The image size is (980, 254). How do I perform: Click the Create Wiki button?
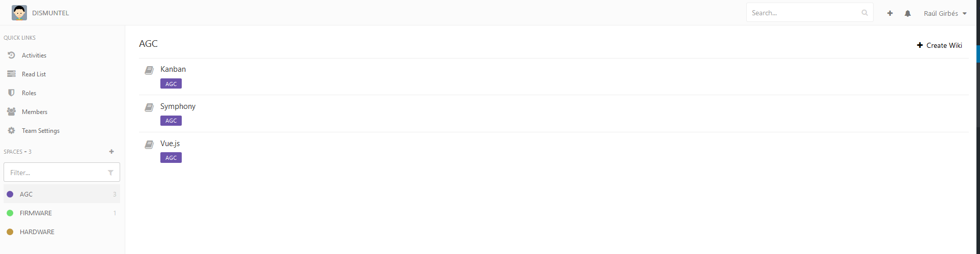point(939,45)
